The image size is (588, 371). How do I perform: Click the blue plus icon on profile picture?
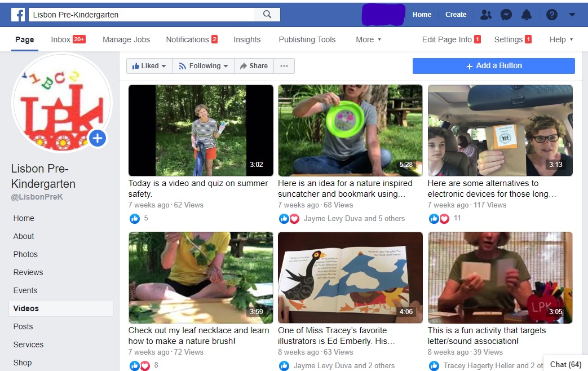click(98, 138)
